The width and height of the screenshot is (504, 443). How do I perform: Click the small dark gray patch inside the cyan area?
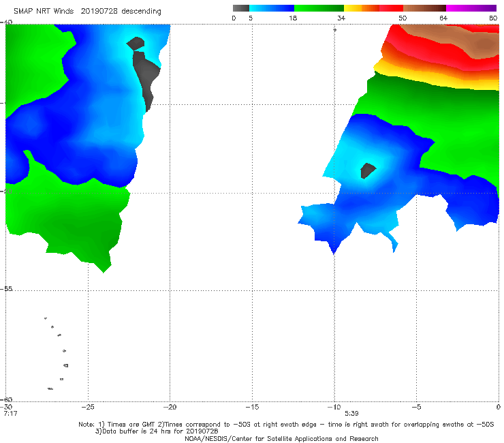(x=367, y=170)
